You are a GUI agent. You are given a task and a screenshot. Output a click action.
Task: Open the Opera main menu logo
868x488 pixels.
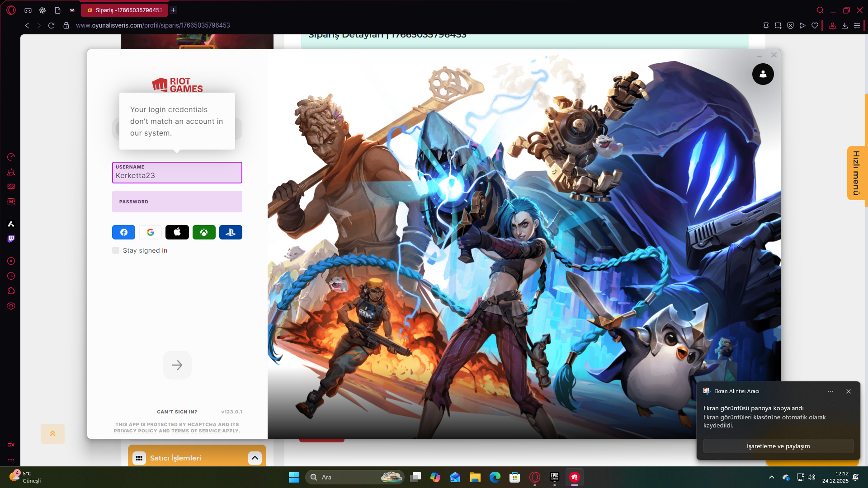[11, 10]
